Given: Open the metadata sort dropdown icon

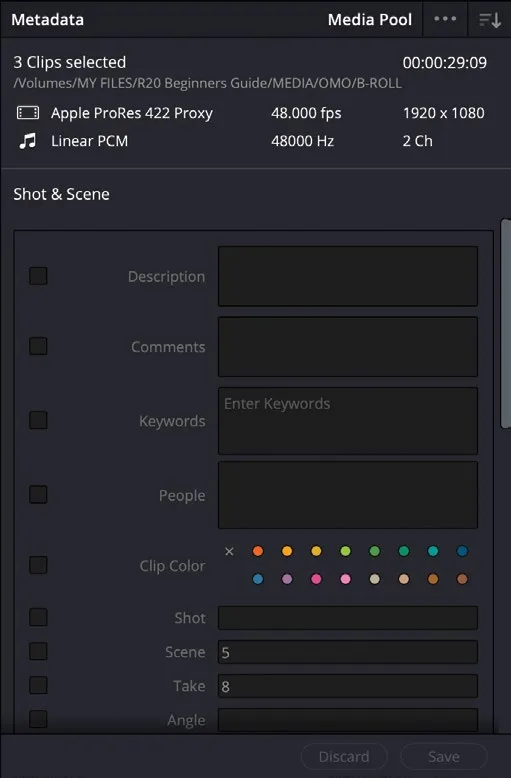Looking at the screenshot, I should tap(489, 20).
